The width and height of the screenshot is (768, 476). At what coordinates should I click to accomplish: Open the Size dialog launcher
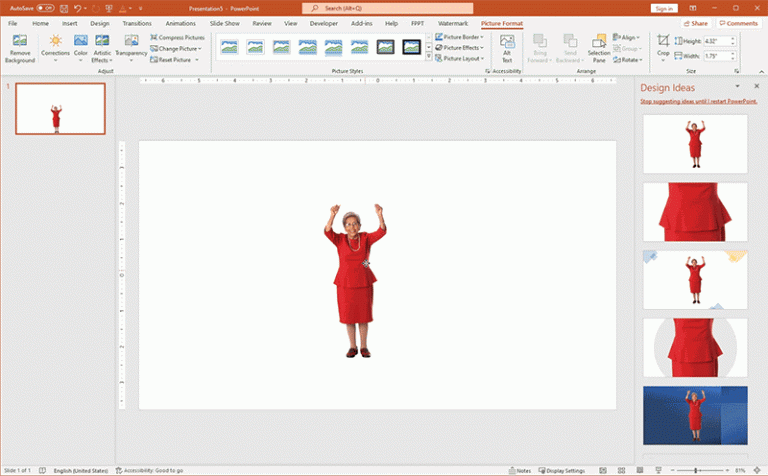click(x=736, y=71)
